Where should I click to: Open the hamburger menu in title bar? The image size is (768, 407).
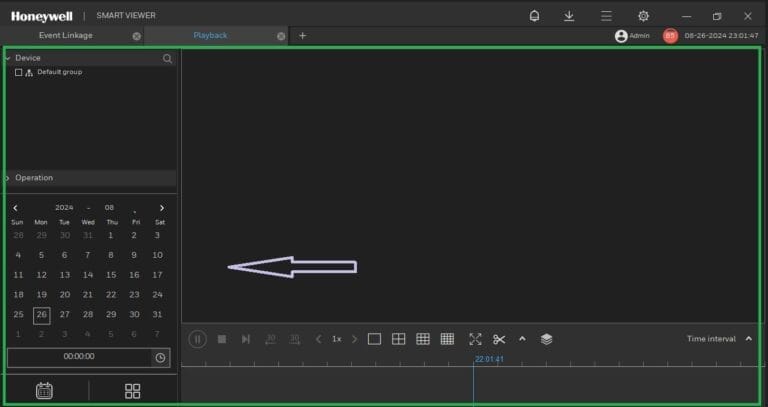click(606, 16)
